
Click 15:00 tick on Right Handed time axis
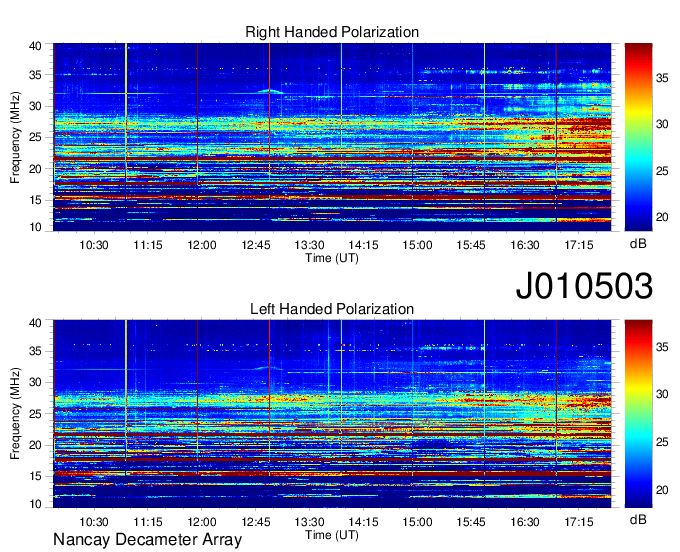(417, 245)
